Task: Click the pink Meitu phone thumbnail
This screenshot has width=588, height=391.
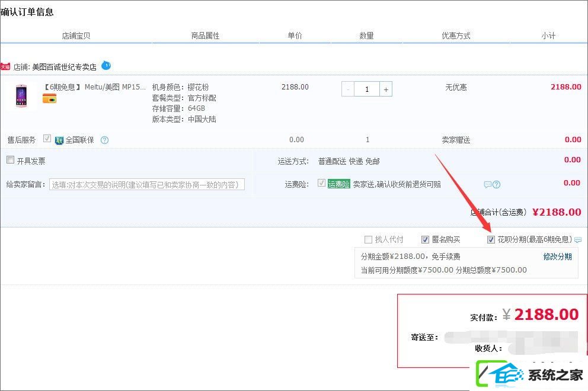Action: click(21, 96)
